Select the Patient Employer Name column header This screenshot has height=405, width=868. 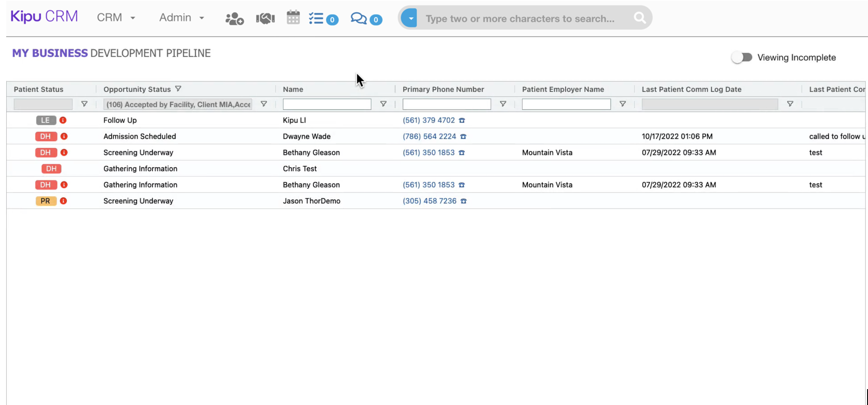(563, 89)
